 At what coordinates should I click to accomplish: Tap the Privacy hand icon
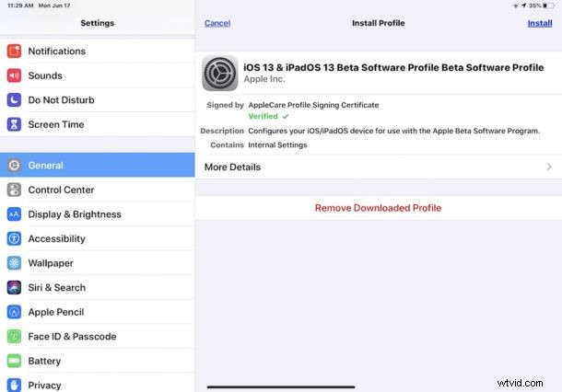(14, 385)
